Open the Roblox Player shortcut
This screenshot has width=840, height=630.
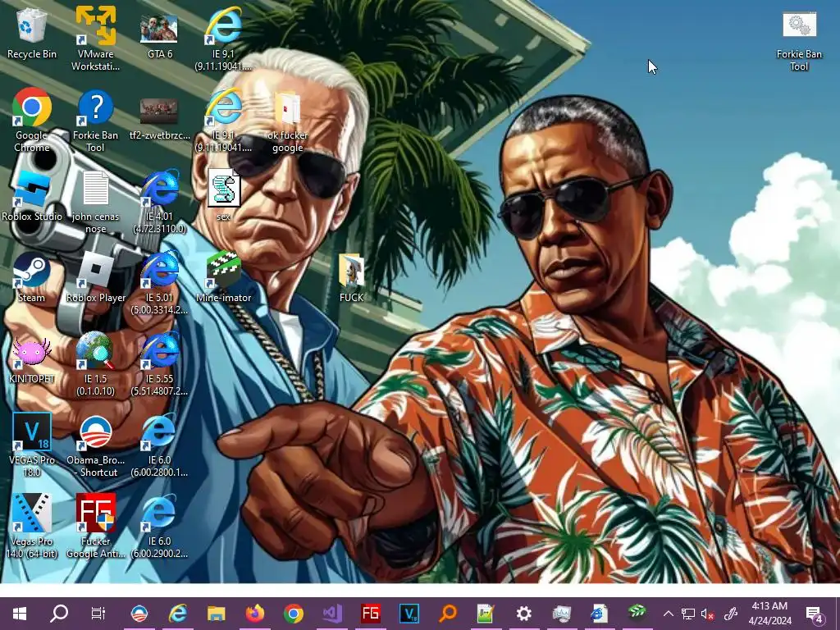point(95,277)
